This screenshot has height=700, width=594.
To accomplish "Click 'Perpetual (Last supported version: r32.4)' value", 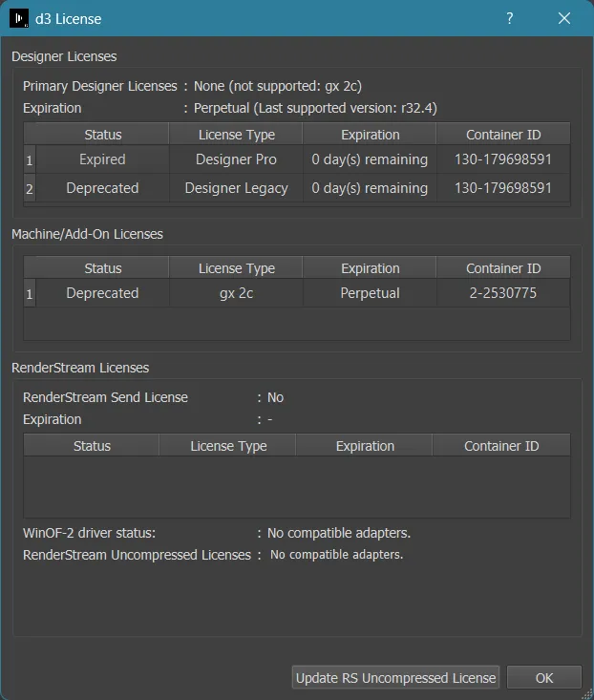I will [x=315, y=108].
